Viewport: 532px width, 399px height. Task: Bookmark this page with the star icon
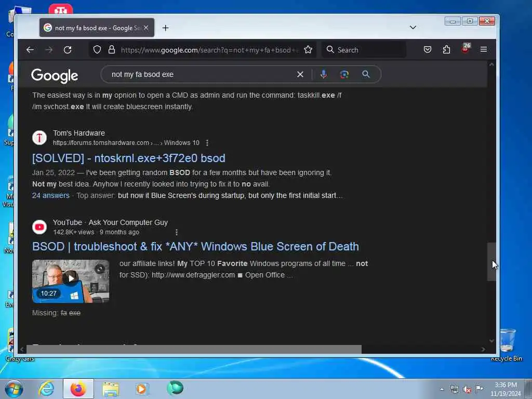pos(308,50)
